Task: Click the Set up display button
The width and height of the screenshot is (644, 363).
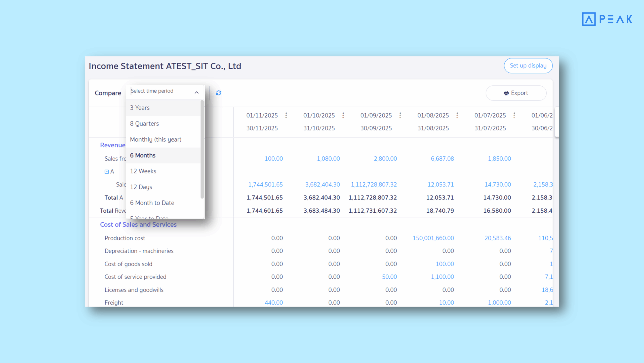Action: pyautogui.click(x=528, y=65)
